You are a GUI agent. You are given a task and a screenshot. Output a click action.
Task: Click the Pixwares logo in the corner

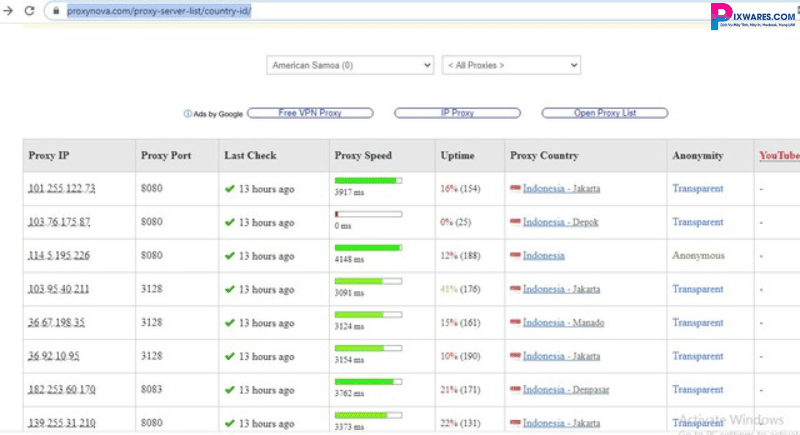click(752, 16)
